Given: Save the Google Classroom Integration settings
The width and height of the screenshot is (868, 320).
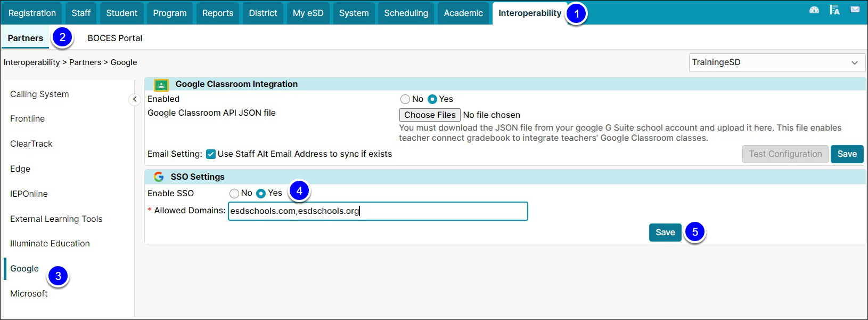Looking at the screenshot, I should [847, 154].
